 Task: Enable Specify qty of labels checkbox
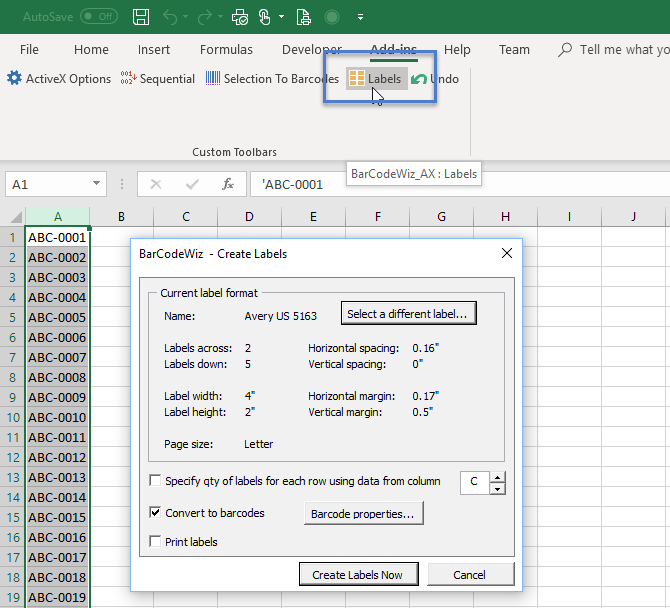tap(155, 480)
